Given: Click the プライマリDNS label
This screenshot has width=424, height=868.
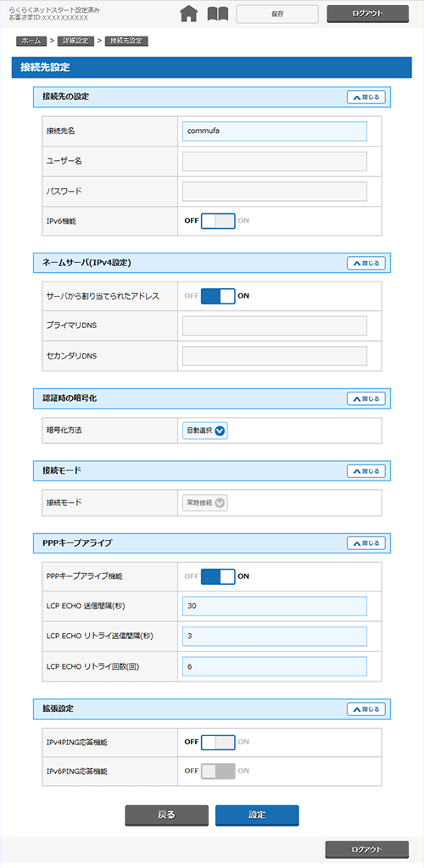Looking at the screenshot, I should 71,326.
